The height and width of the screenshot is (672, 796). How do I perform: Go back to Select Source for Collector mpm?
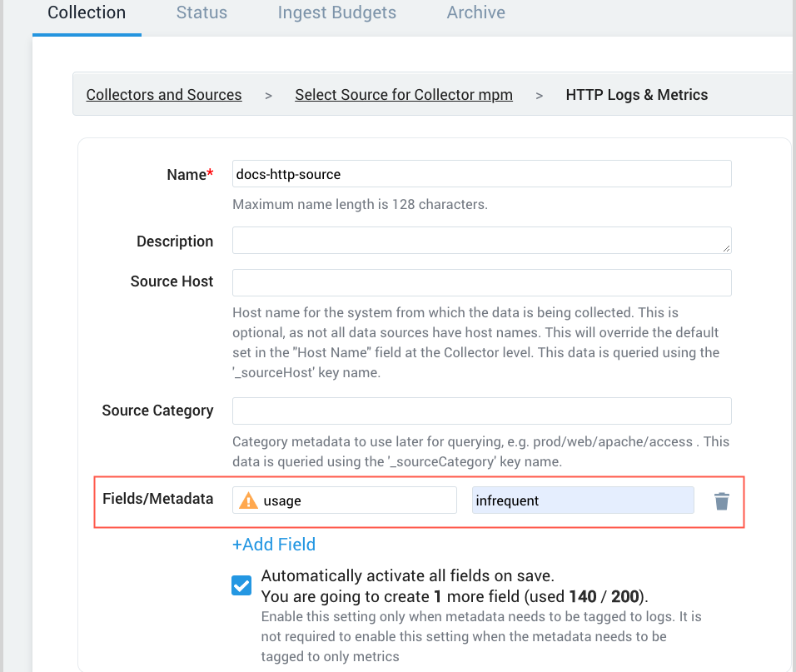click(404, 95)
